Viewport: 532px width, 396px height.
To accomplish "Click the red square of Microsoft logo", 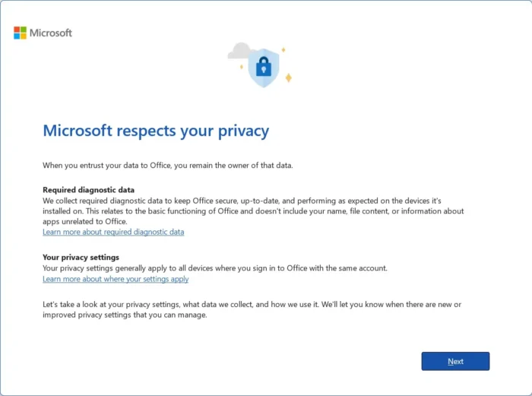I will [17, 30].
